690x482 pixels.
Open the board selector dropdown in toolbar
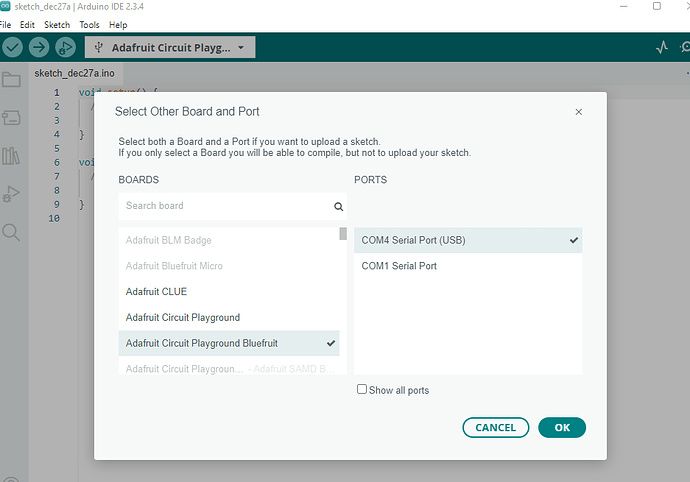170,47
